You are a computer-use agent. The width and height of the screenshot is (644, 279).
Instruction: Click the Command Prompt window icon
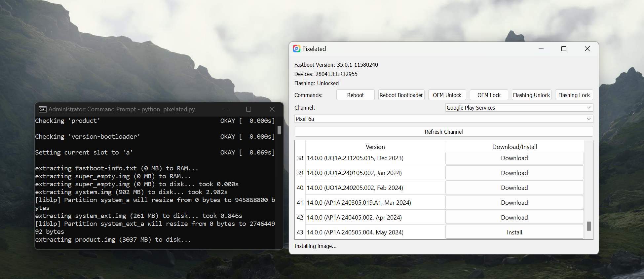pos(42,109)
